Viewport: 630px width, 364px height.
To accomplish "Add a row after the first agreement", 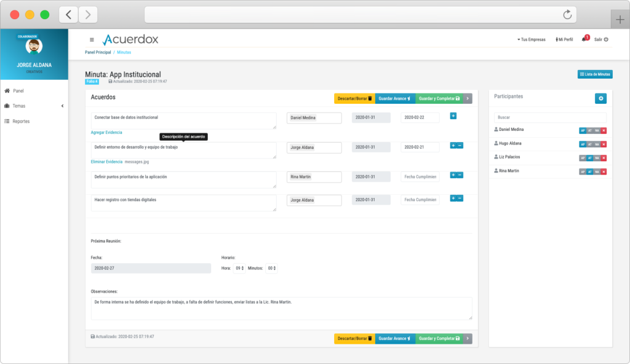I will tap(453, 116).
